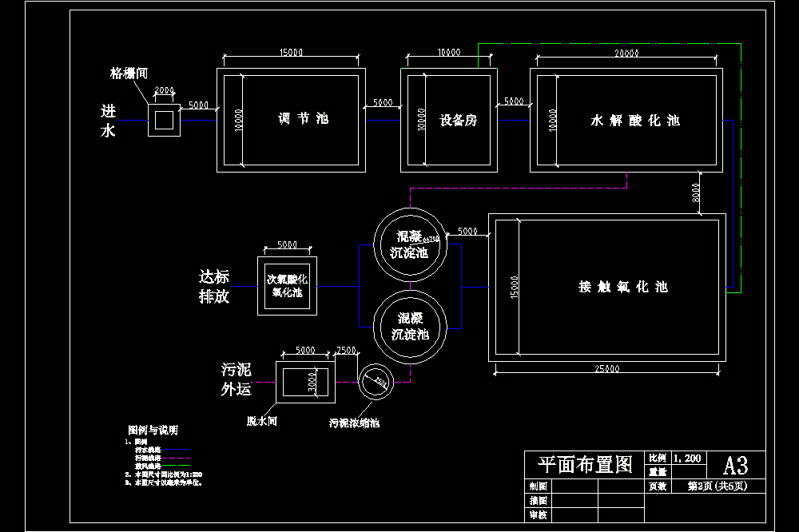Click the 达标排放 discharge label

[214, 287]
